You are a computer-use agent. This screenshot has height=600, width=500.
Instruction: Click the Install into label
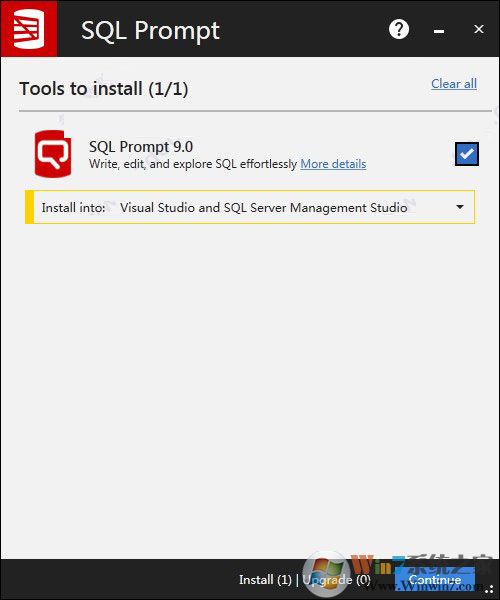pos(73,208)
